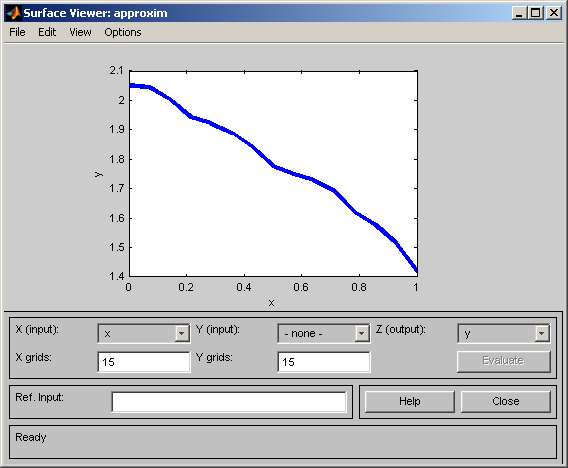Click the 2.1 y-axis tick label
The image size is (568, 468).
pos(117,70)
